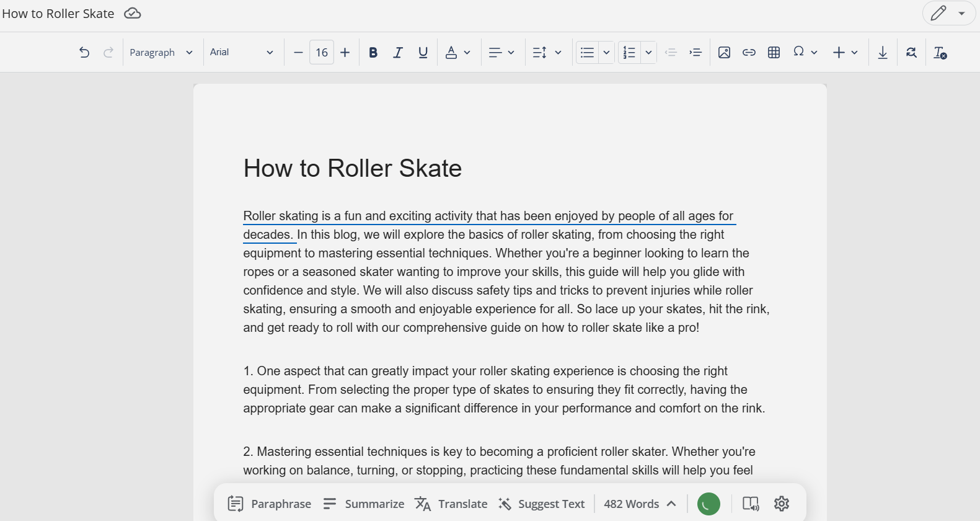This screenshot has width=980, height=521.
Task: Click the download document icon
Action: [x=883, y=53]
